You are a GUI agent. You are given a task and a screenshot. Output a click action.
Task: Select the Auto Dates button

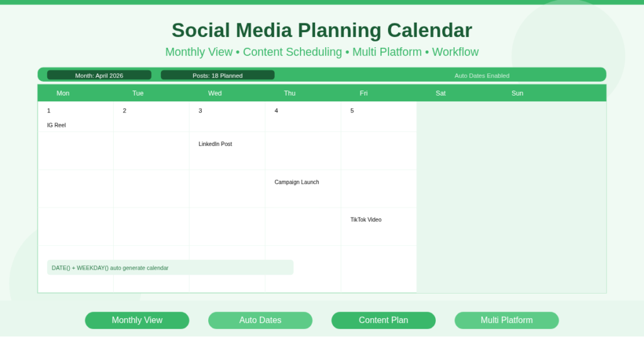pyautogui.click(x=260, y=320)
